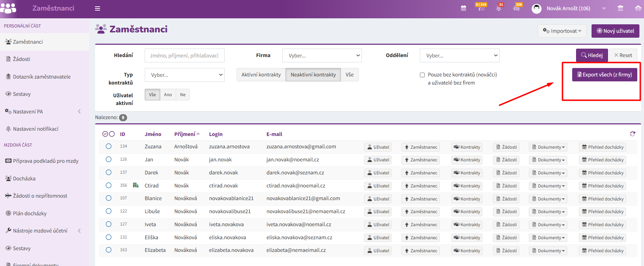Sort the table by ID column

[x=123, y=134]
